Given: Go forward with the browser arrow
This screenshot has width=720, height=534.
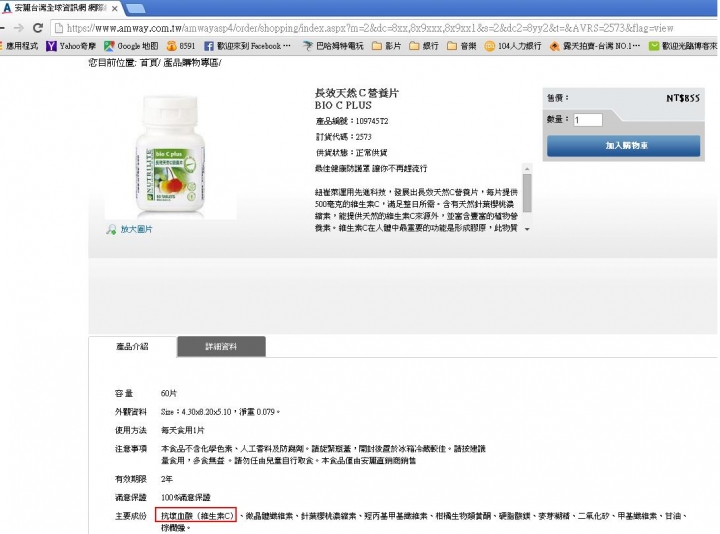Looking at the screenshot, I should pos(18,28).
